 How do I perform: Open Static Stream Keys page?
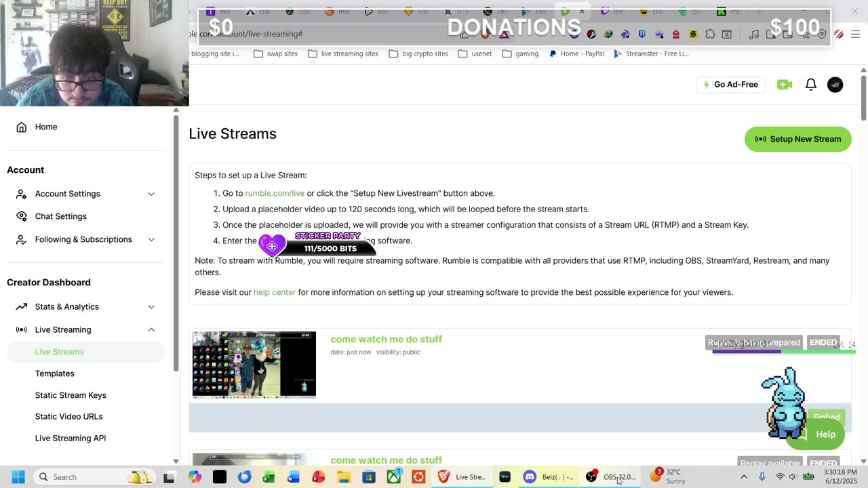click(71, 395)
